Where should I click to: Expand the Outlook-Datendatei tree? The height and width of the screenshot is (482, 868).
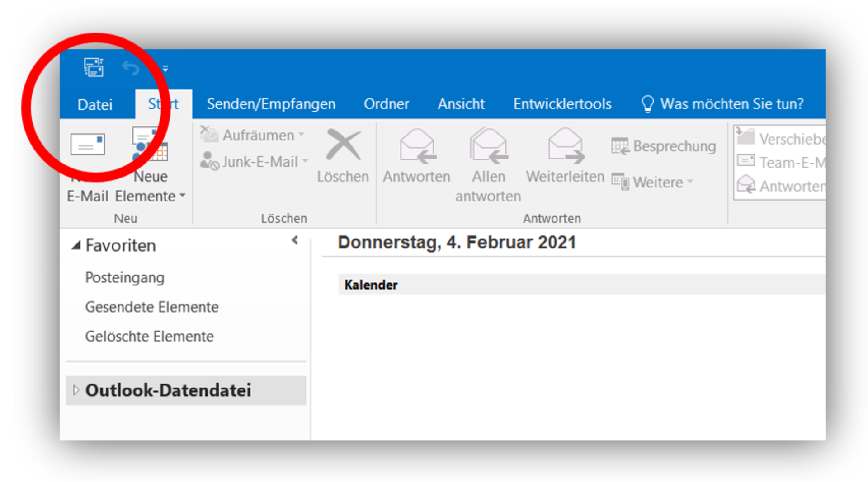pos(75,390)
